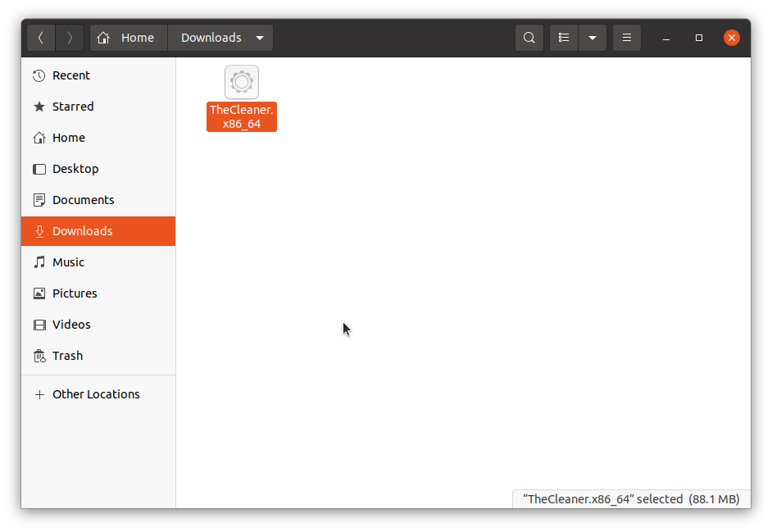The width and height of the screenshot is (772, 532).
Task: Close the Files window
Action: [x=732, y=38]
